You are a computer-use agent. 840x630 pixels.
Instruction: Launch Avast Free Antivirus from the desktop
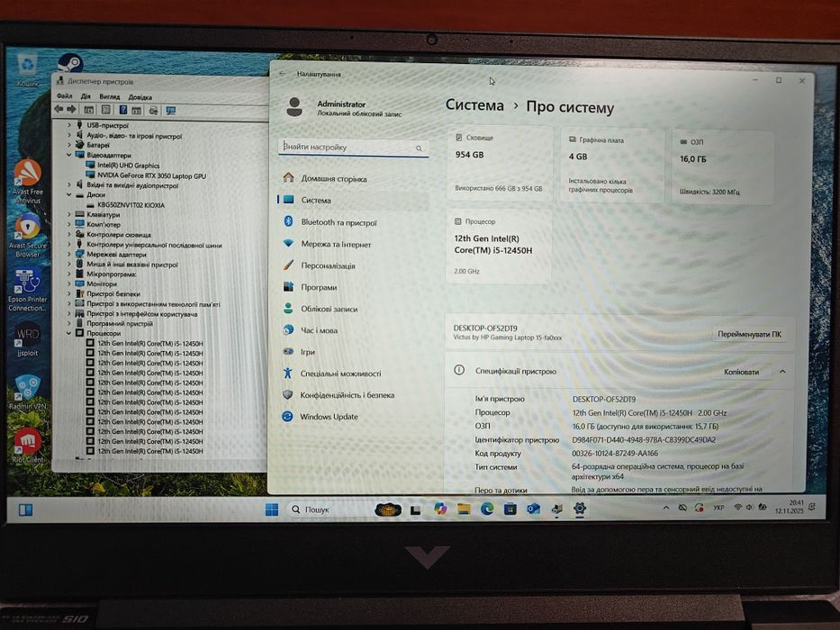28,181
